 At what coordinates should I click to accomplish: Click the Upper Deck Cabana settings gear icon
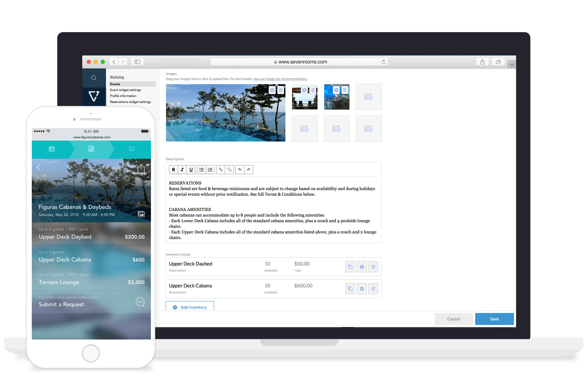click(x=362, y=288)
